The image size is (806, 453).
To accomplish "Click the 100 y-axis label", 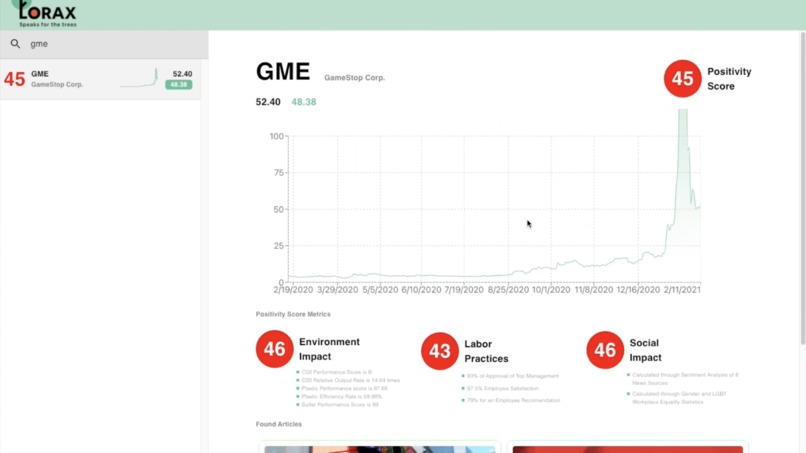I will (277, 136).
